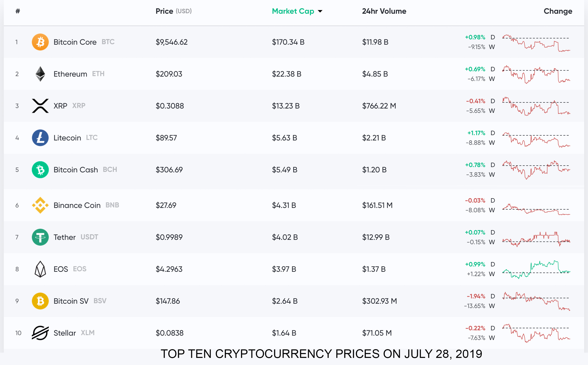Click the +1.17% daily change for Litecoin
This screenshot has height=365, width=588.
tap(476, 133)
